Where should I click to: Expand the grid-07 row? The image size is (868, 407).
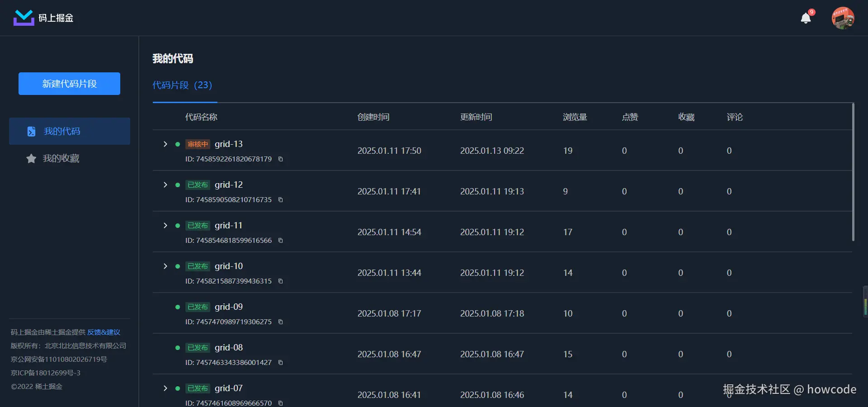tap(165, 388)
